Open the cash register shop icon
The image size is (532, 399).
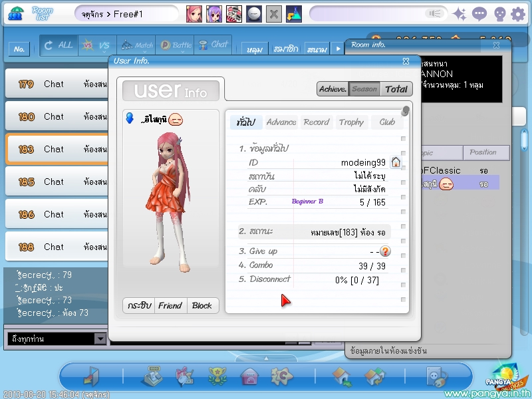[152, 376]
